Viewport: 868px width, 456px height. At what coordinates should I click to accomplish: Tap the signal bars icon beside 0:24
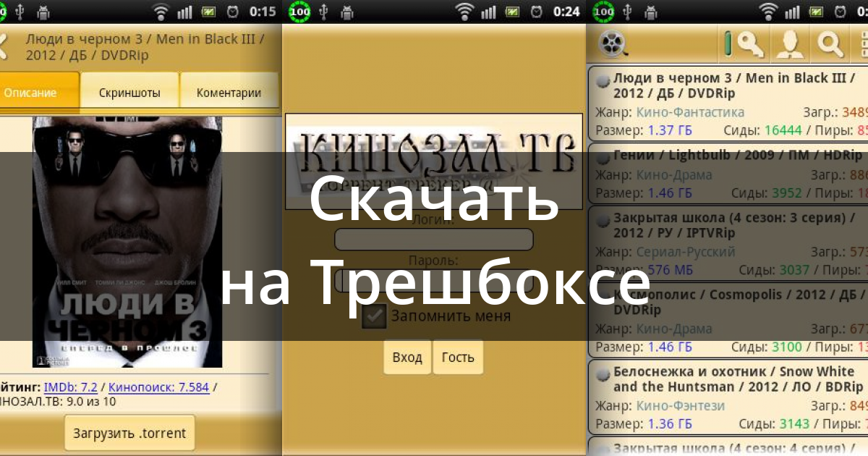[490, 12]
